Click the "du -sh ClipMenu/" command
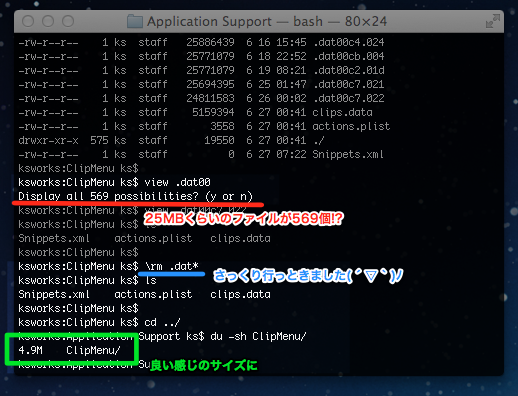 (258, 336)
